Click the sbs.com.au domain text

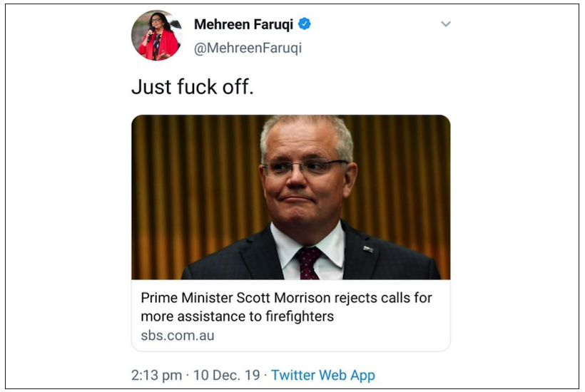(x=178, y=334)
